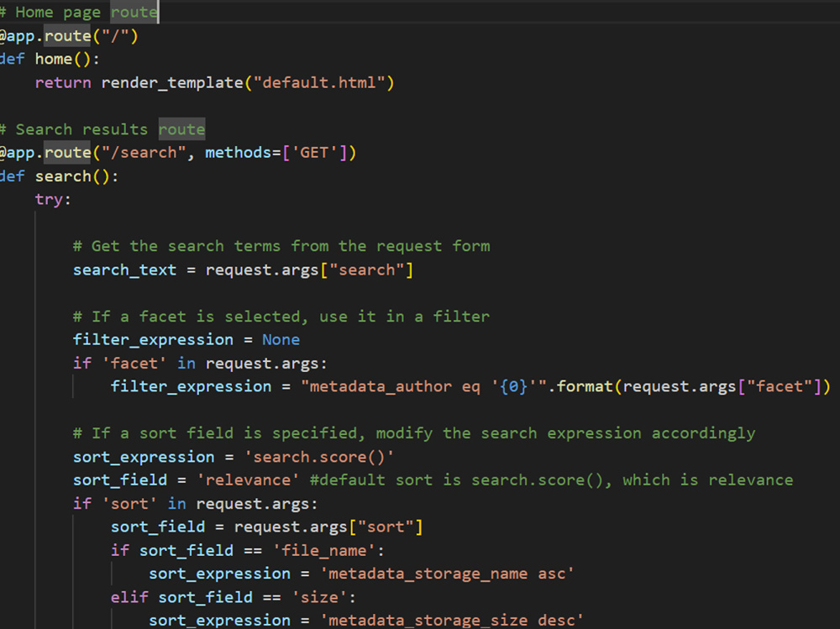This screenshot has width=840, height=629.
Task: Click 'request.args["search"]' expression
Action: tap(310, 270)
